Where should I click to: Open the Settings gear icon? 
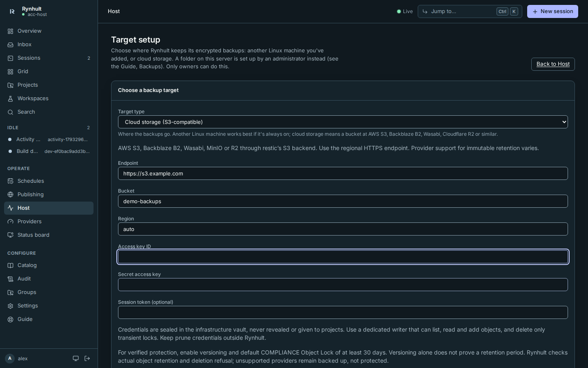11,306
